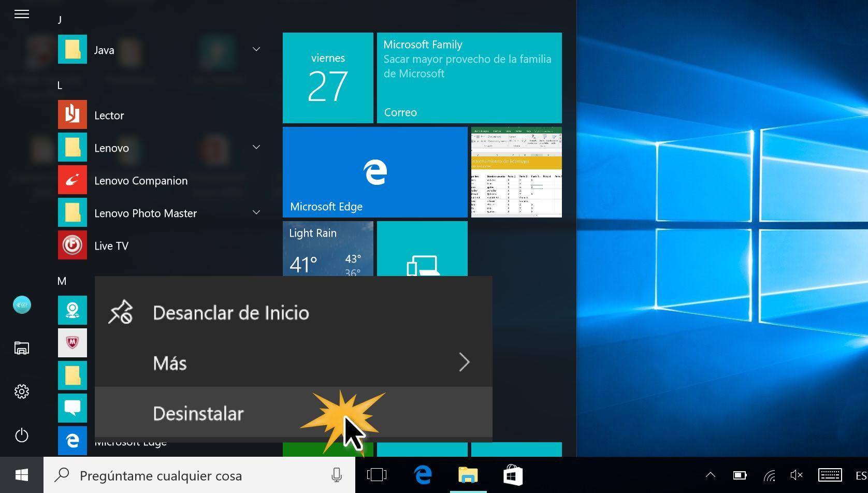
Task: Click the Power button icon
Action: pos(22,435)
